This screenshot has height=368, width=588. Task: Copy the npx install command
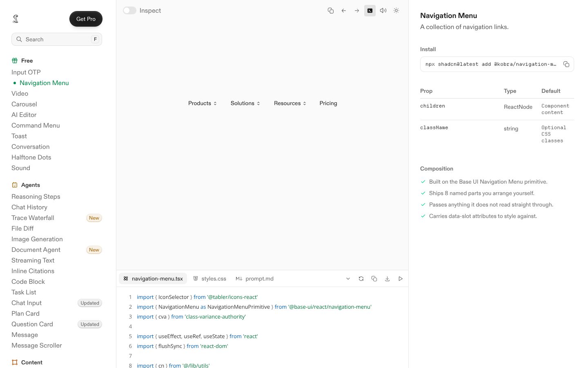566,64
